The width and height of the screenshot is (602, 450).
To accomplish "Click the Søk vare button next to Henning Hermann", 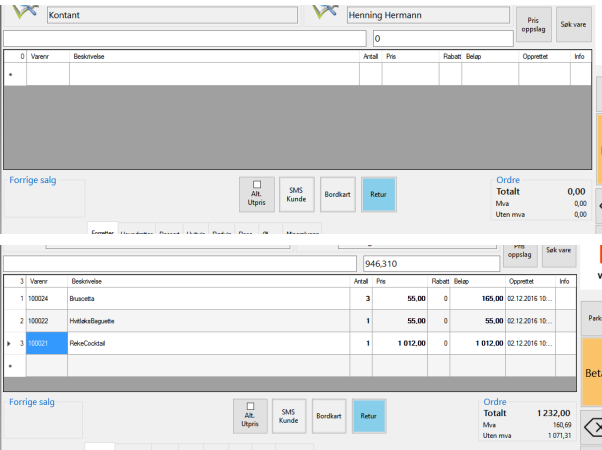I will [x=573, y=22].
